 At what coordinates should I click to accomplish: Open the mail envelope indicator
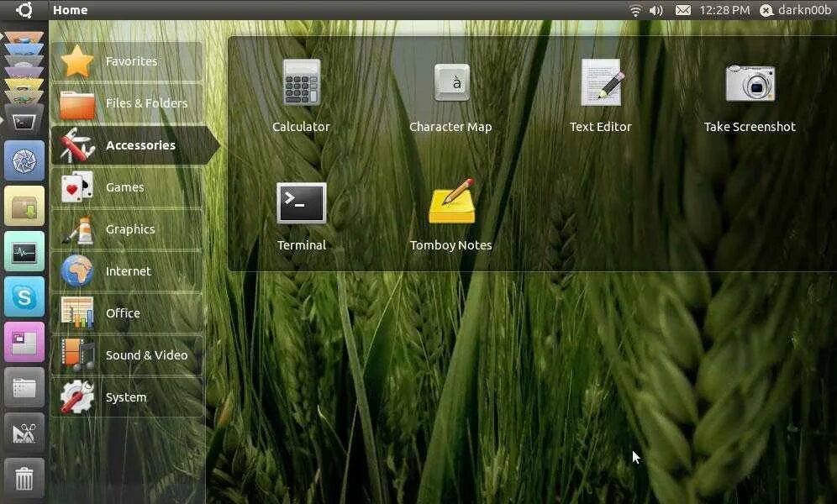pos(683,10)
